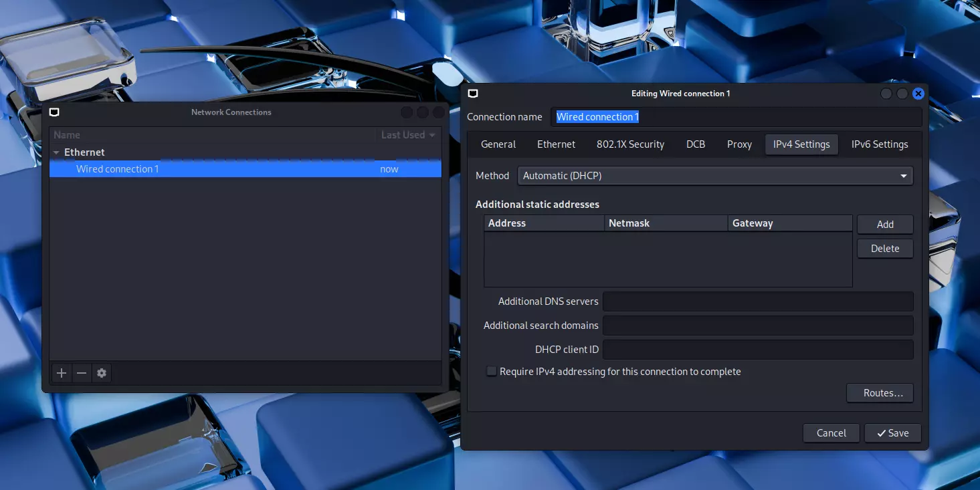Click the Routes… button

879,393
